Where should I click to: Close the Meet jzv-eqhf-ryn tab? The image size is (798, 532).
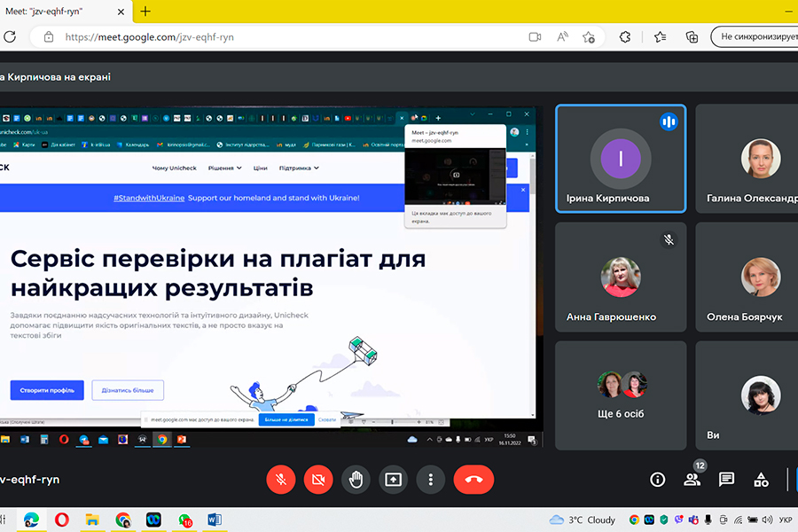(x=121, y=12)
